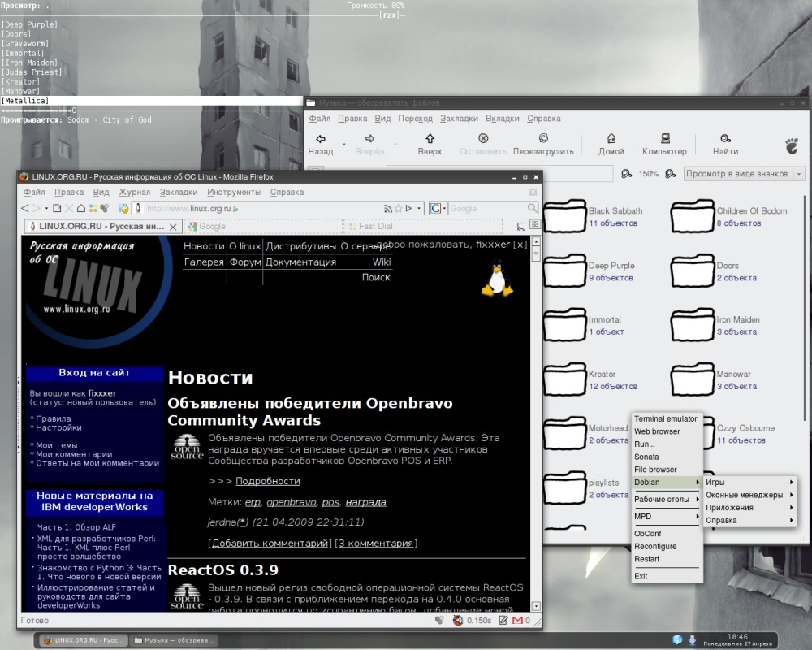Switch to the Google tab in Firefox
This screenshot has width=812, height=650.
pyautogui.click(x=262, y=227)
